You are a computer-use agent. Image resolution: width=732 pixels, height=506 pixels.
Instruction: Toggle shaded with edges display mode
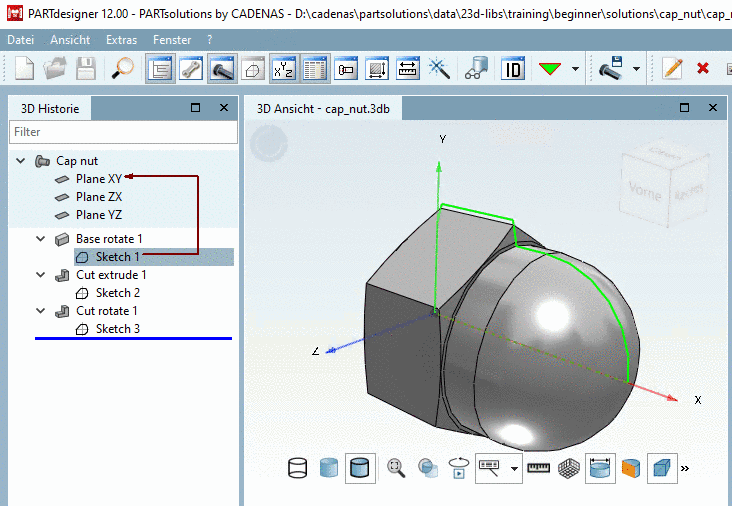point(360,468)
